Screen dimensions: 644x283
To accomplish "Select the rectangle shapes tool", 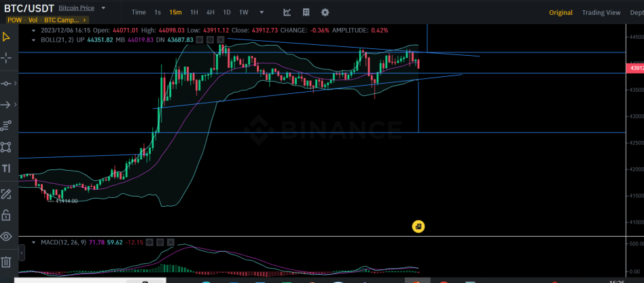I will 5,147.
